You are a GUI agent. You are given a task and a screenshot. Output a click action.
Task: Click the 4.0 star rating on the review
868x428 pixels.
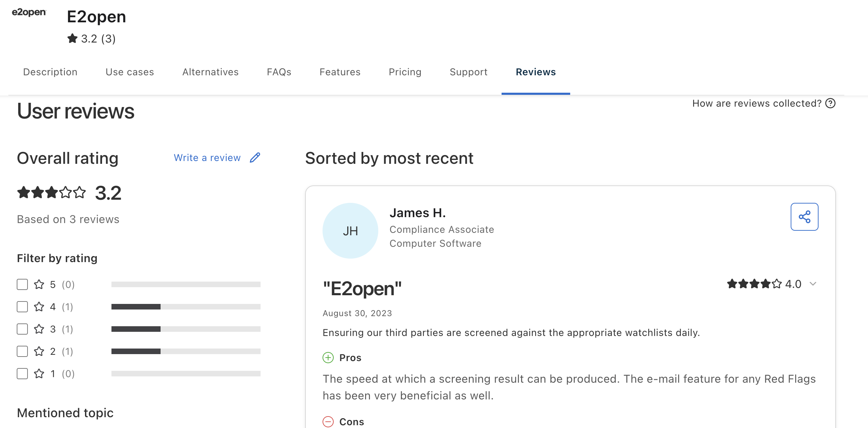(x=764, y=284)
